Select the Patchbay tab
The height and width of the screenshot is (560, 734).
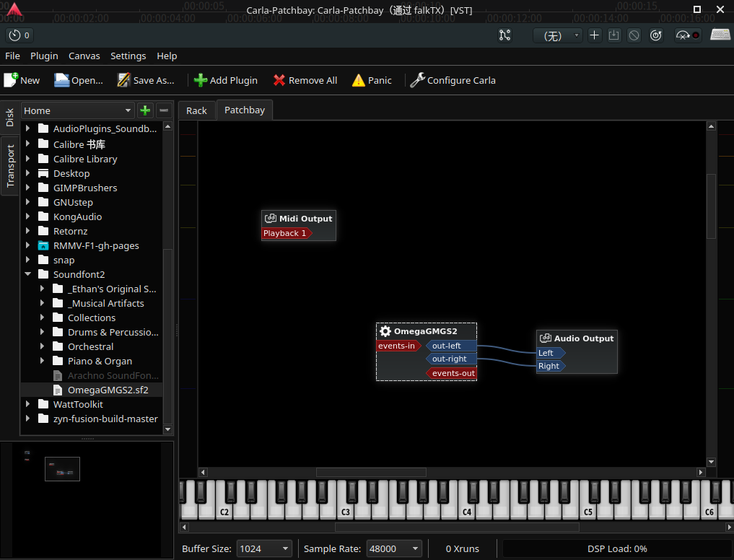click(x=245, y=110)
